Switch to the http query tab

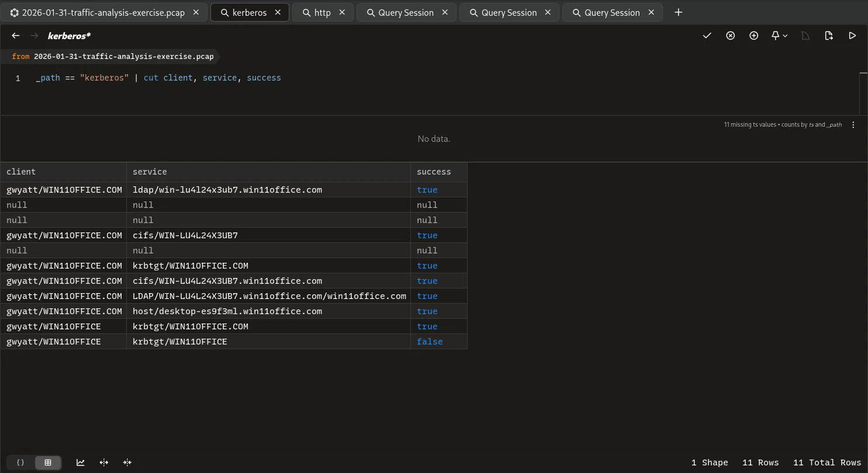point(323,12)
